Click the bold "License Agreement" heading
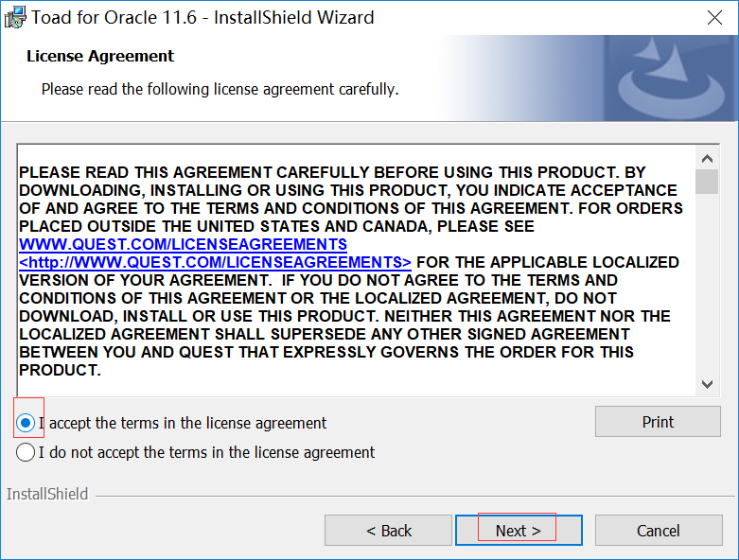This screenshot has height=560, width=739. pyautogui.click(x=100, y=56)
